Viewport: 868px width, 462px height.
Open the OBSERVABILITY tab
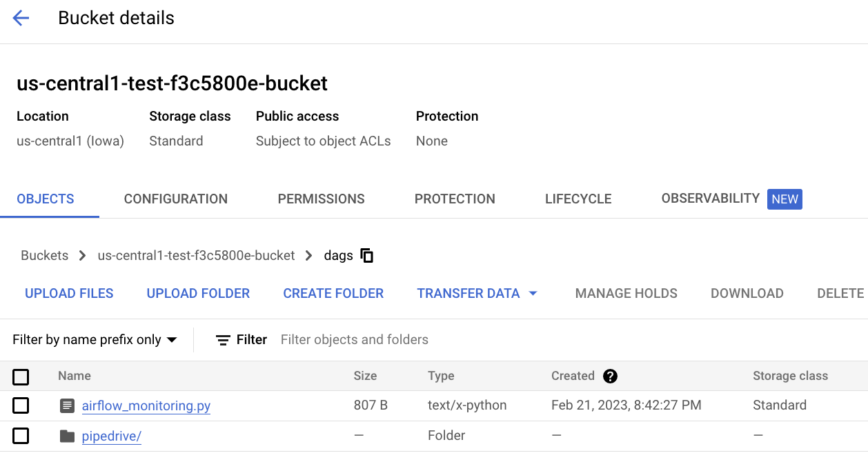click(x=710, y=199)
